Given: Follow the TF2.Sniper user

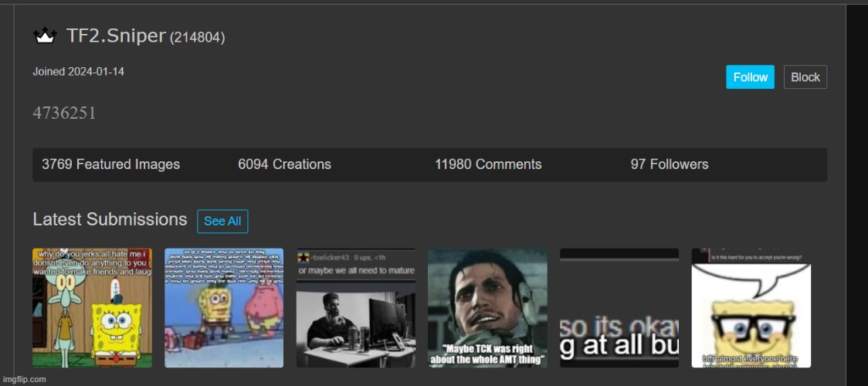Looking at the screenshot, I should point(750,77).
